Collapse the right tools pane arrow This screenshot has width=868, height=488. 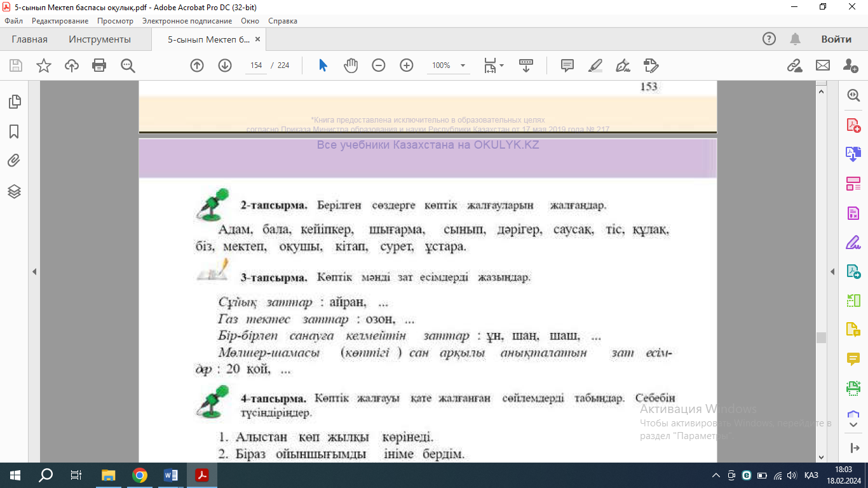coord(832,272)
